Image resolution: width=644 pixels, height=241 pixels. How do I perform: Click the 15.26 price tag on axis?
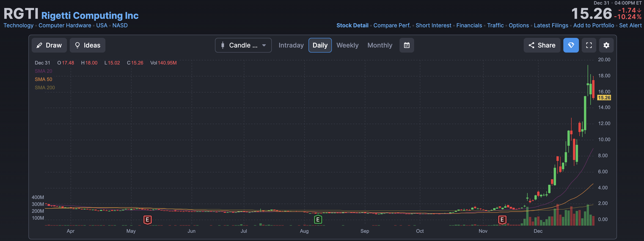coord(604,98)
